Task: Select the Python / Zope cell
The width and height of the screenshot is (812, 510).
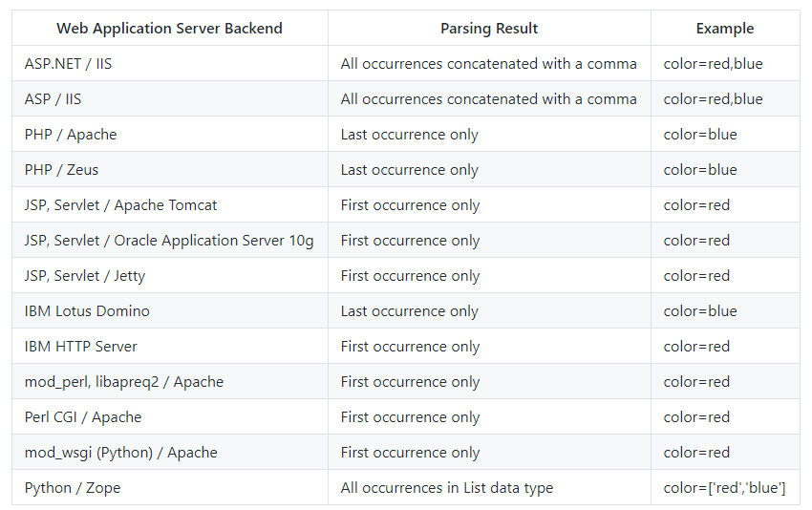Action: tap(169, 488)
